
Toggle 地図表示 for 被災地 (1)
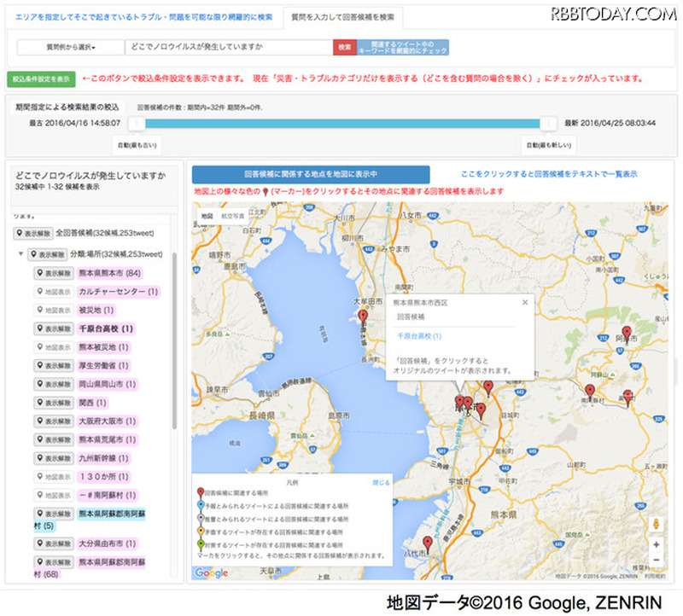(x=53, y=310)
